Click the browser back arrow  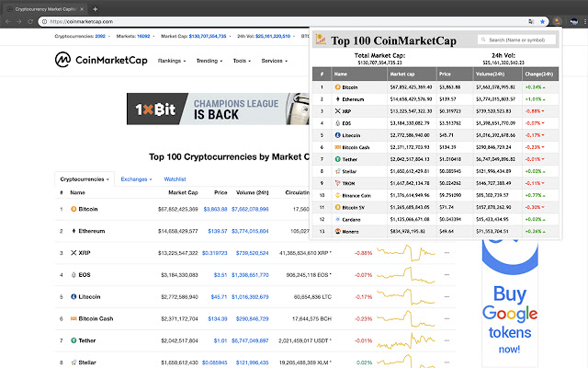[7, 22]
